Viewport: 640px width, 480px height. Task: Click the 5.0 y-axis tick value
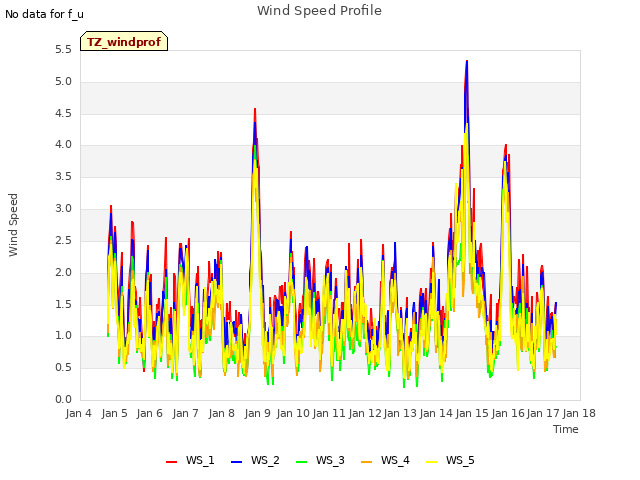(x=63, y=82)
